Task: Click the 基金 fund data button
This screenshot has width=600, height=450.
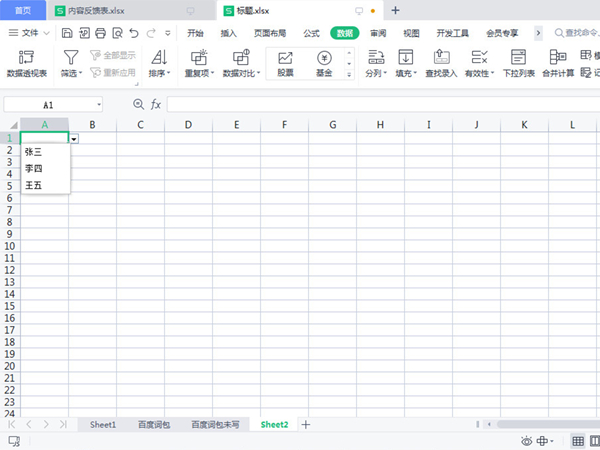Action: point(324,64)
